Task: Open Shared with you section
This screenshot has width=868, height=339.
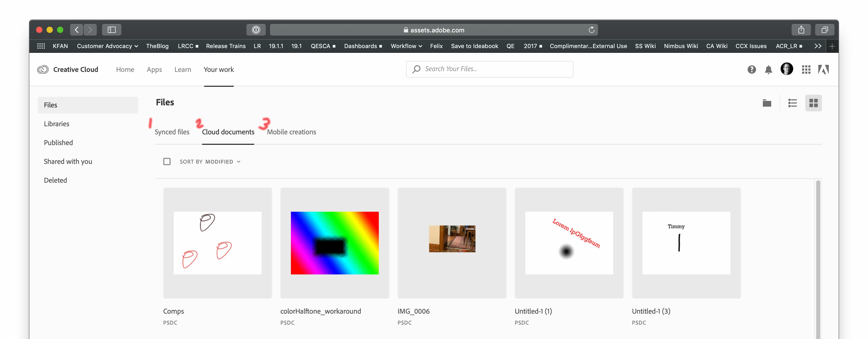Action: click(x=68, y=162)
